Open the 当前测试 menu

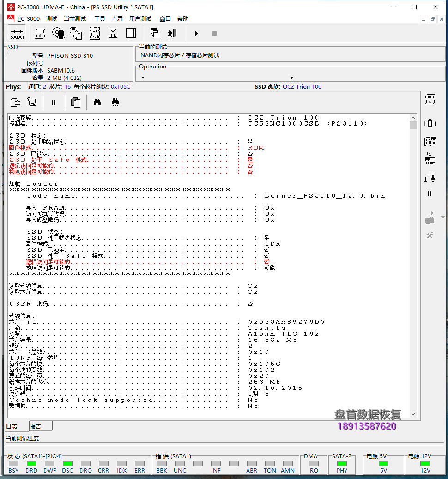75,18
